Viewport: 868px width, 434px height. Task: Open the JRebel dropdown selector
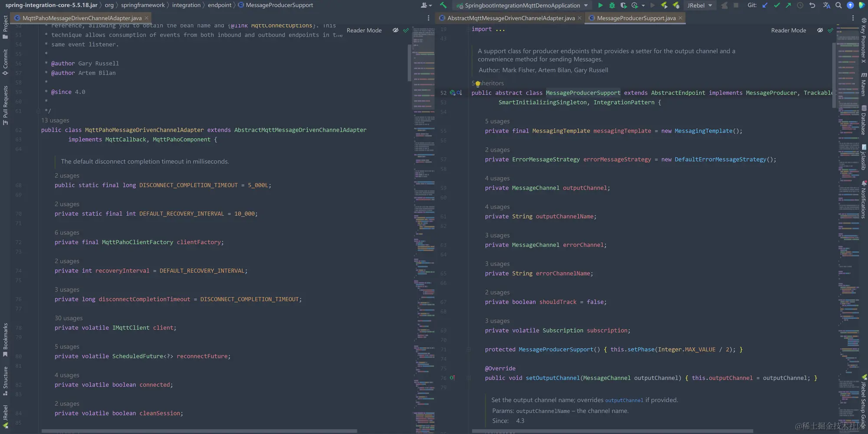coord(700,5)
